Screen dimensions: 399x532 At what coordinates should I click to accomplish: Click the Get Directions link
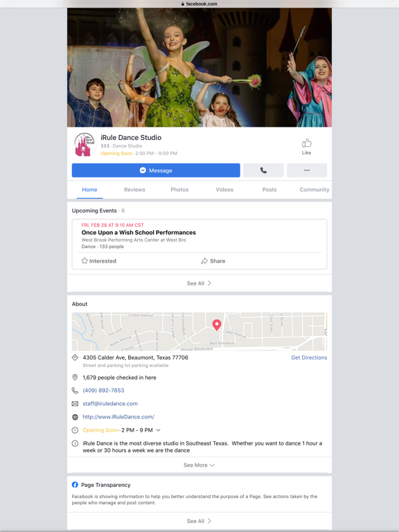click(309, 357)
